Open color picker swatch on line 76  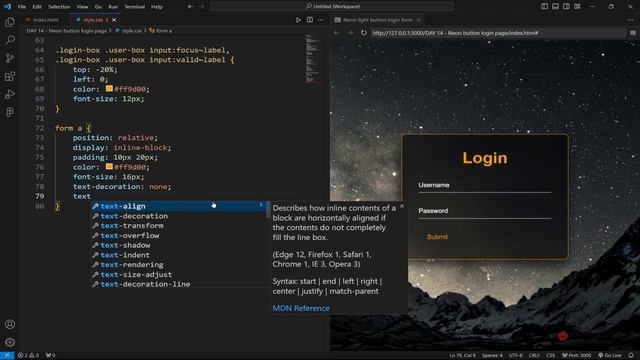click(x=109, y=167)
